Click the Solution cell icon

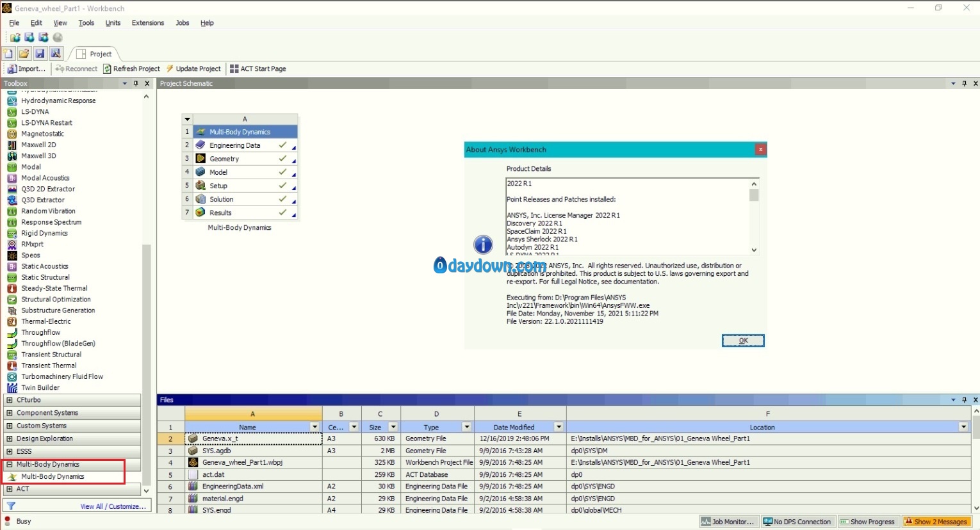click(200, 199)
